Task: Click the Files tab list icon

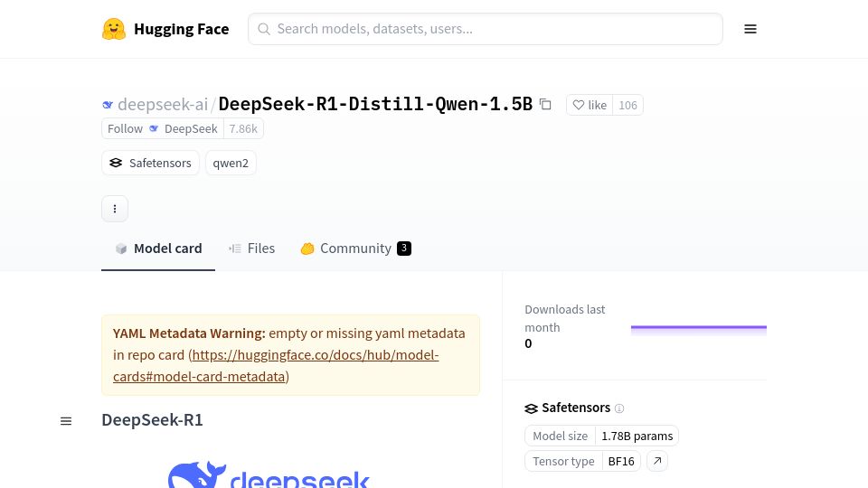Action: pyautogui.click(x=235, y=249)
